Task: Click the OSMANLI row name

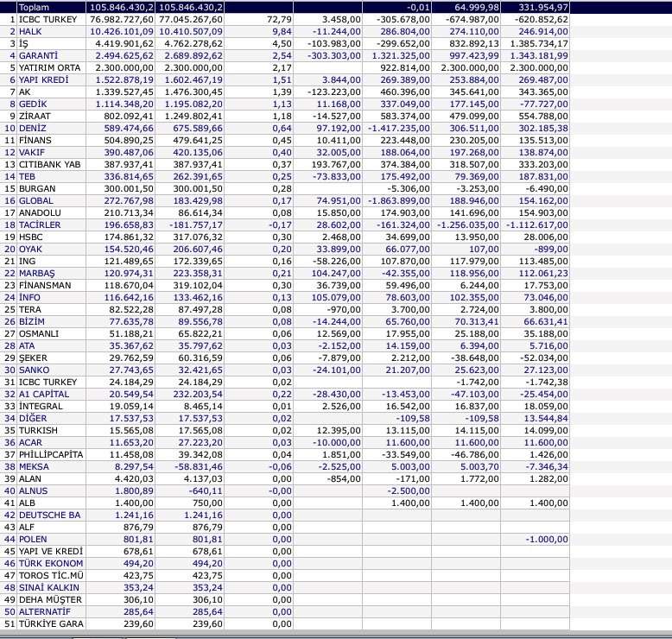Action: (39, 333)
